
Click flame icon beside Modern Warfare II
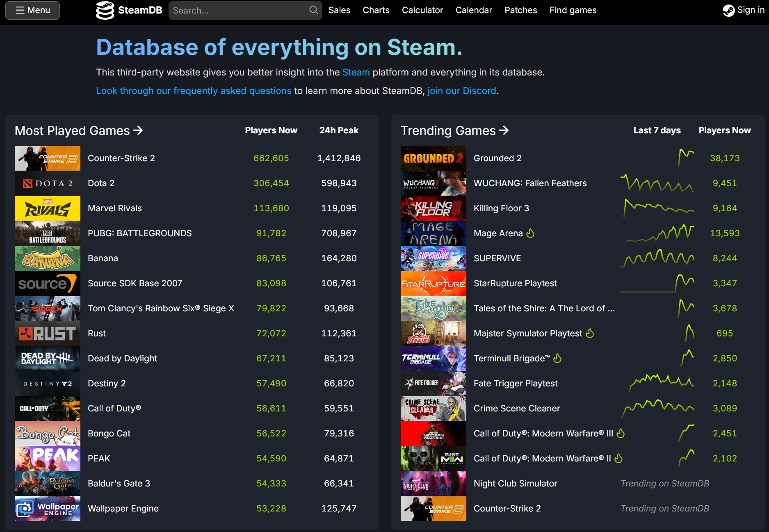pyautogui.click(x=618, y=458)
